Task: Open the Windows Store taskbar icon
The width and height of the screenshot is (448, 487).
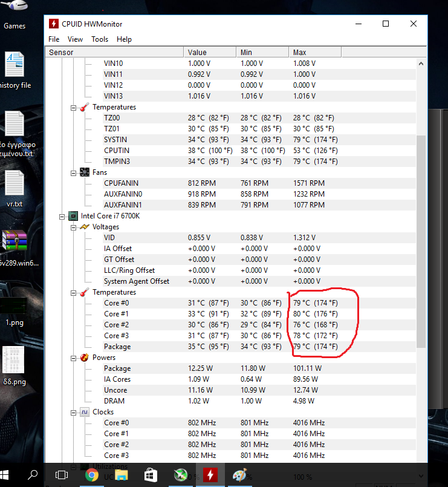Action: click(x=151, y=475)
